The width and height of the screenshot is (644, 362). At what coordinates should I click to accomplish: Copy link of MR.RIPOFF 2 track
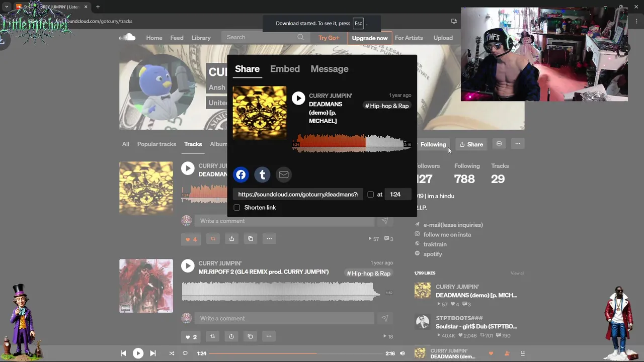pyautogui.click(x=250, y=336)
